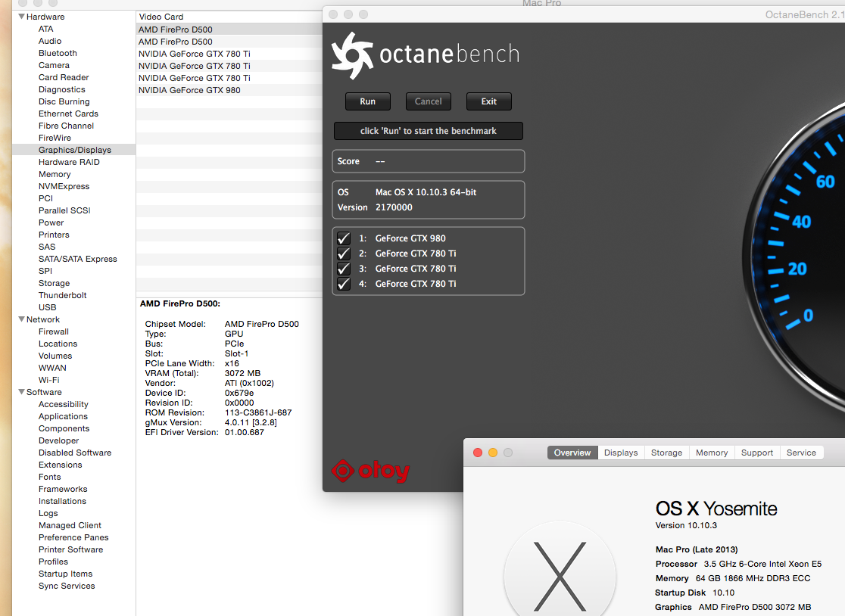Click the OS X Yosemite X logo
845x616 pixels.
[560, 576]
